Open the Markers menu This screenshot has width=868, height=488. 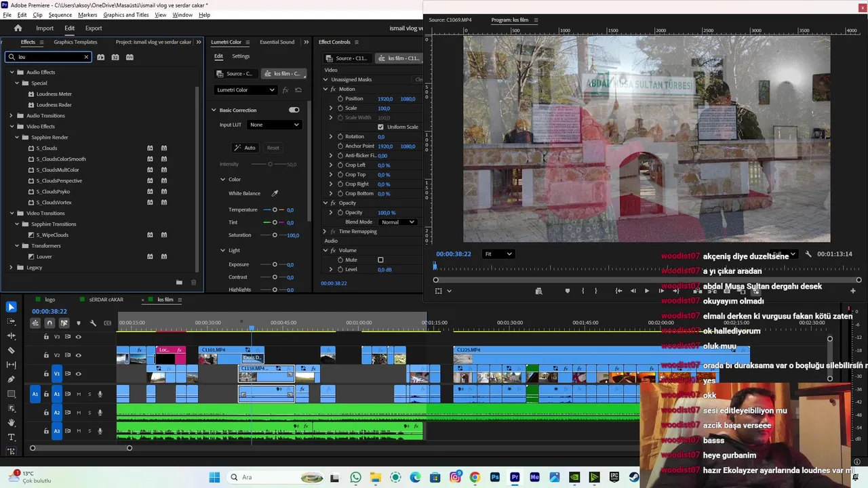click(87, 15)
